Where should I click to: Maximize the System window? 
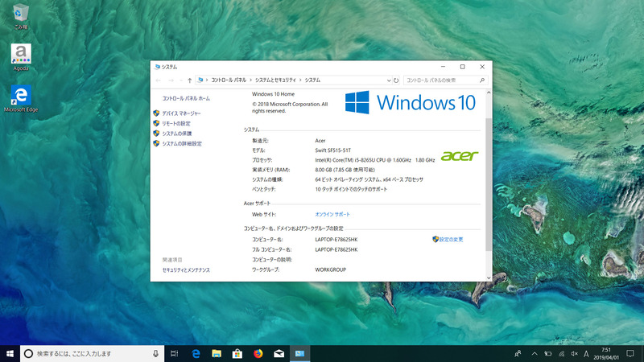click(462, 67)
